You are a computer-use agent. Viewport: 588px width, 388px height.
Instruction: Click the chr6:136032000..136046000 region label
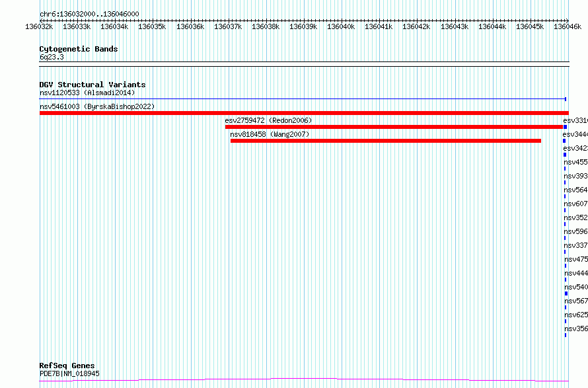pos(89,14)
